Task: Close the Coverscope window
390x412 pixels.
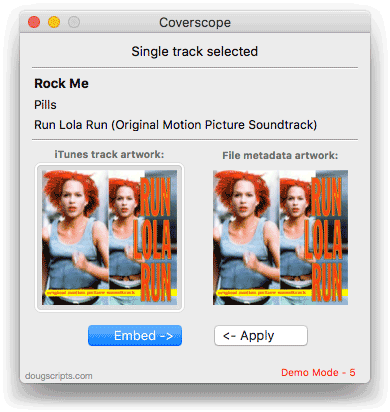Action: pyautogui.click(x=34, y=22)
